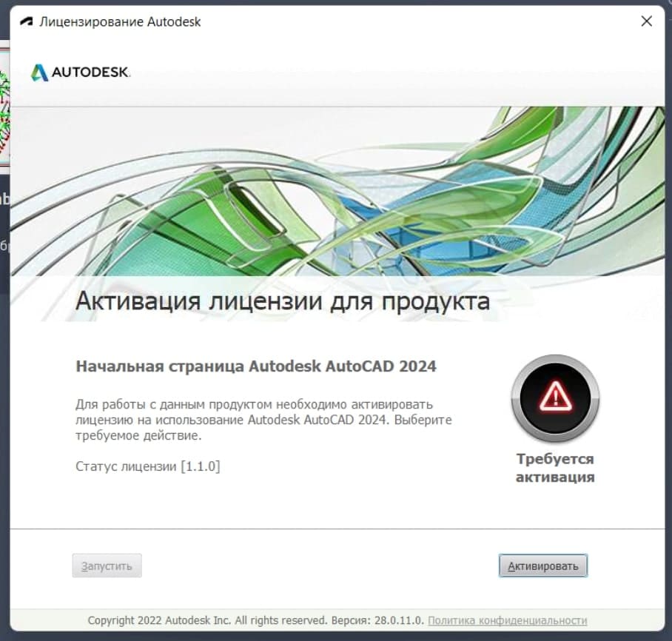This screenshot has height=641, width=672.
Task: Click the green and blue abstract banner image
Action: [x=337, y=191]
